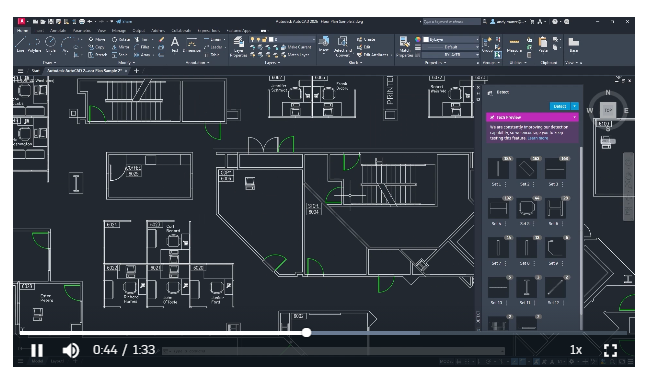Open the Layer Properties manager
The image size is (651, 387).
pos(239,46)
